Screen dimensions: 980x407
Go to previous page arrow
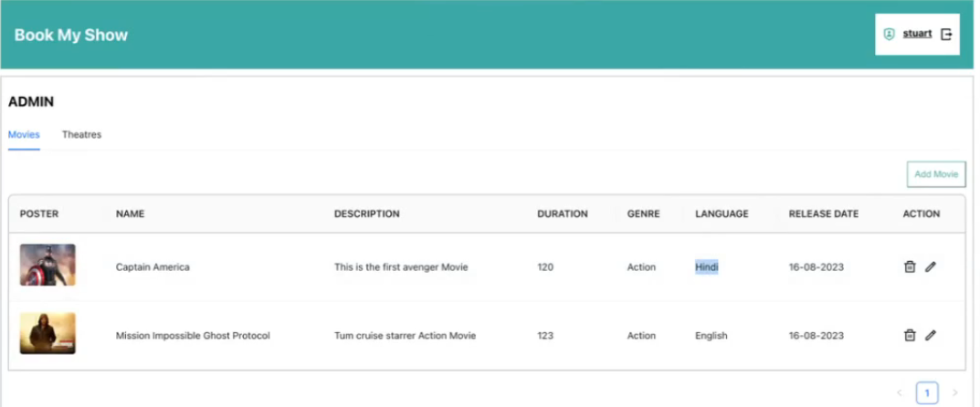click(x=900, y=393)
